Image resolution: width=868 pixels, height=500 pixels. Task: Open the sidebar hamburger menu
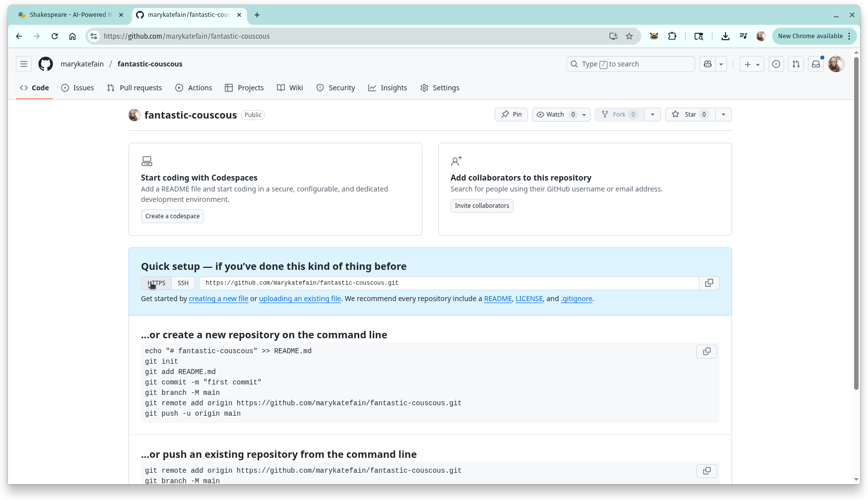(23, 64)
